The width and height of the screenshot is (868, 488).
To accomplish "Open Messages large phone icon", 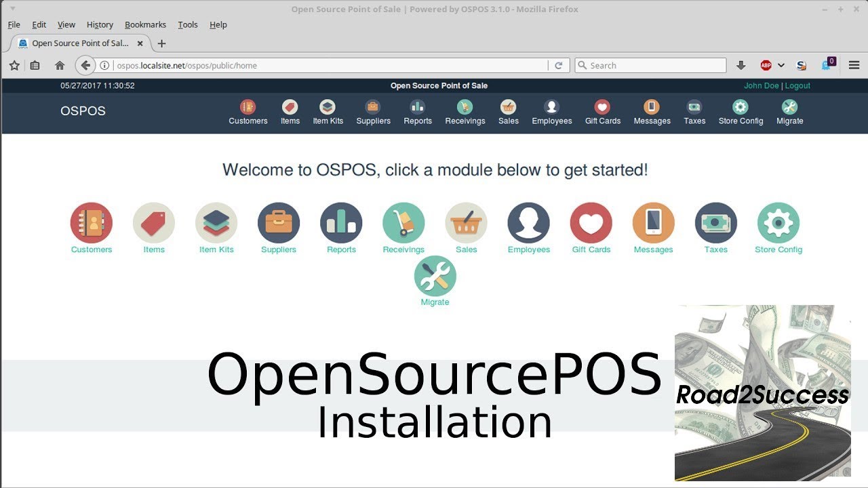I will [x=654, y=223].
